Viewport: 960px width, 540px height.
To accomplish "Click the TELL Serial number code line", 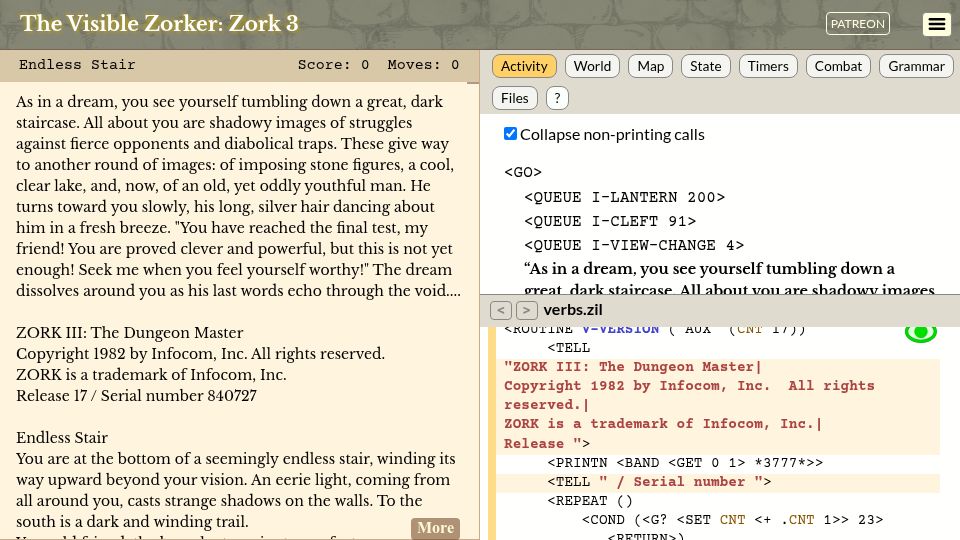I will click(x=659, y=482).
